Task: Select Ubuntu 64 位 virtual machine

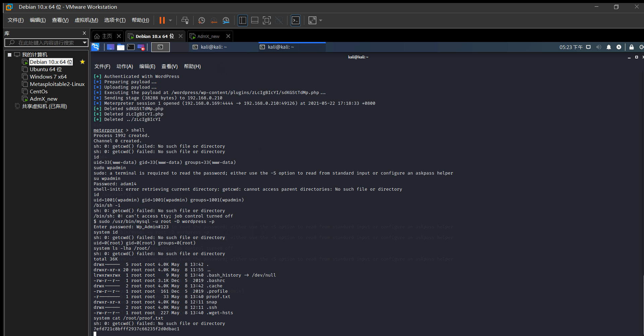Action: point(46,69)
